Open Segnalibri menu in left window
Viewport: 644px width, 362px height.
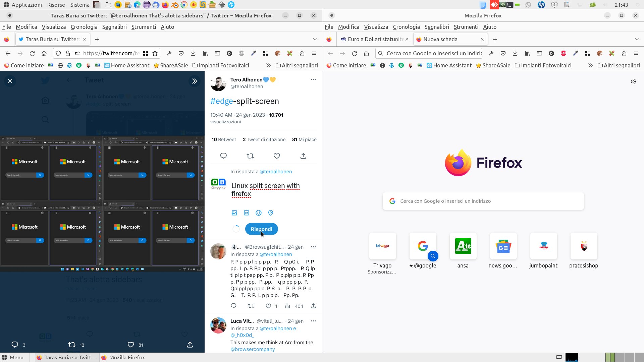[x=114, y=27]
